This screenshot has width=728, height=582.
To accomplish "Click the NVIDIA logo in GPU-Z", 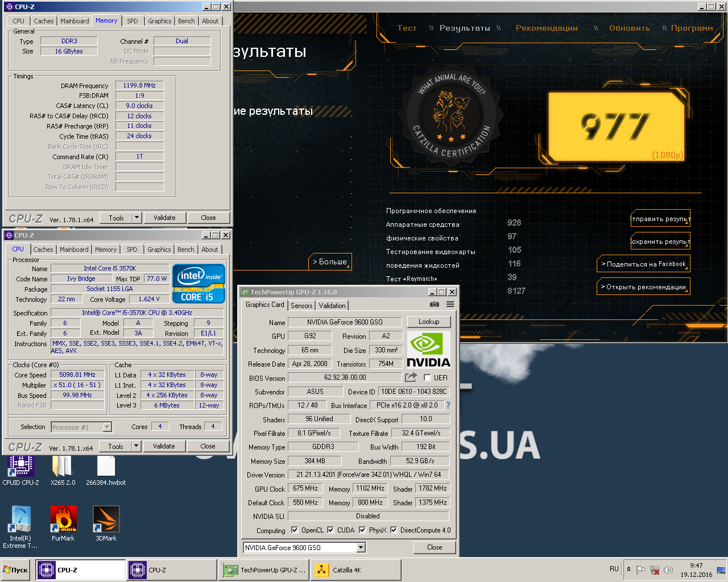I will pyautogui.click(x=428, y=350).
